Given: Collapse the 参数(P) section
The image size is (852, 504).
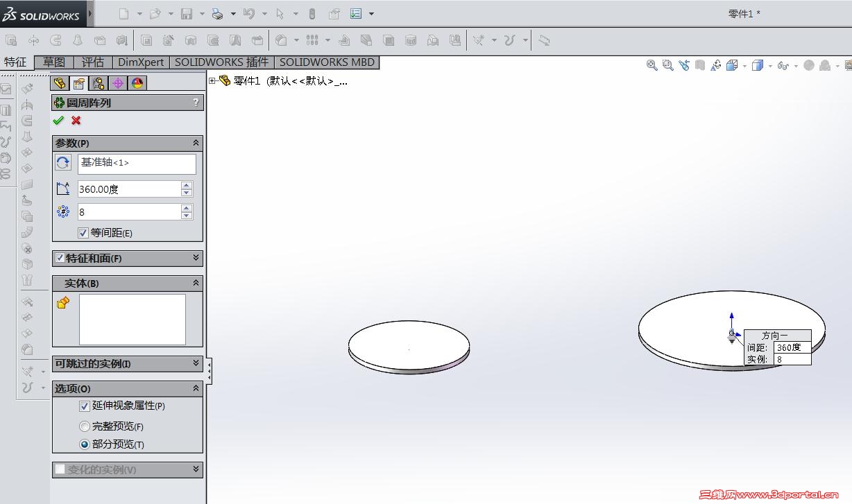Looking at the screenshot, I should click(196, 144).
